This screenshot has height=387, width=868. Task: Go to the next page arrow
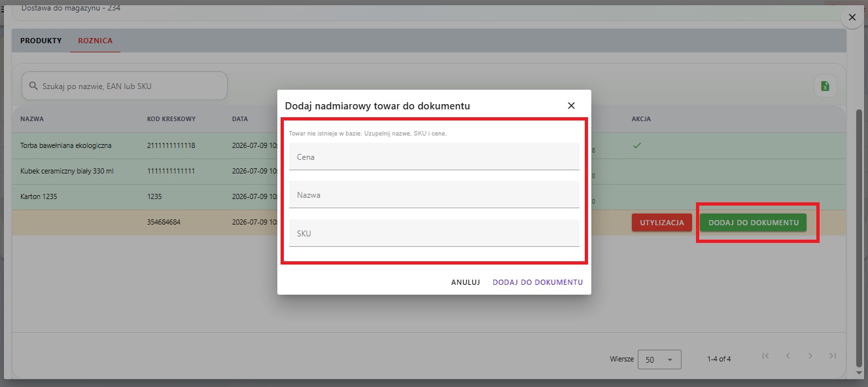click(x=810, y=356)
